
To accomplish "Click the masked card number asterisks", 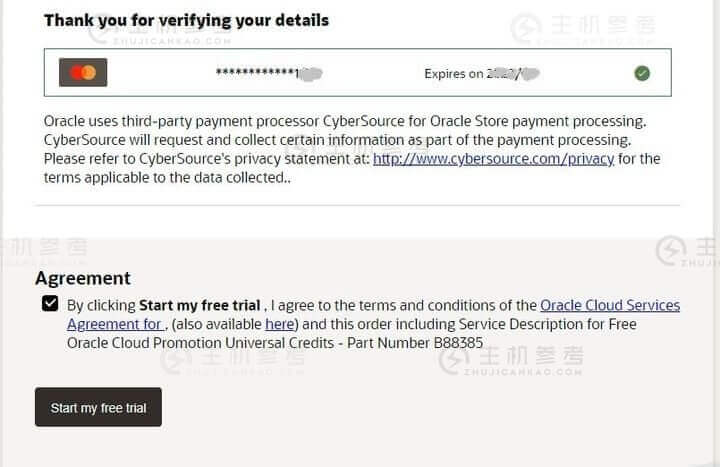I will point(255,74).
